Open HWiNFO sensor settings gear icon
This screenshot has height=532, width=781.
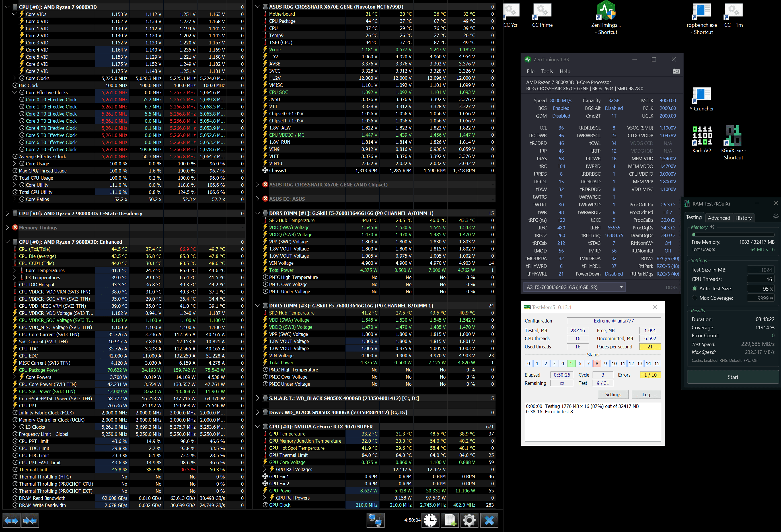pos(469,520)
